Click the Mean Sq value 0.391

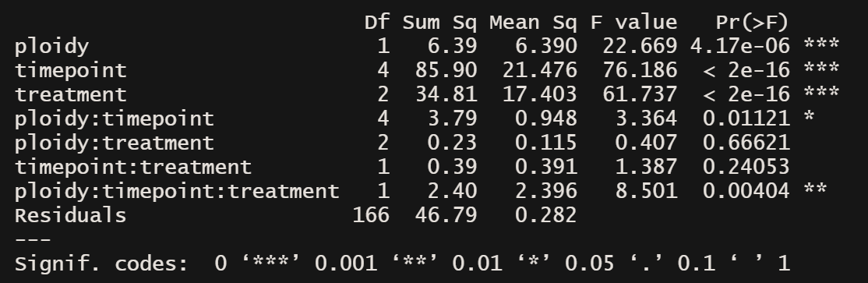click(x=546, y=168)
